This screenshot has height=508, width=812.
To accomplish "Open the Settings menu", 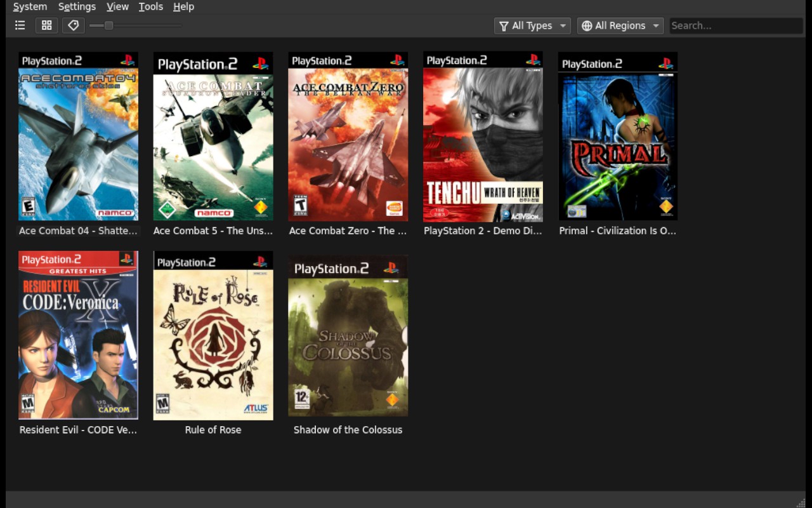I will [x=77, y=6].
